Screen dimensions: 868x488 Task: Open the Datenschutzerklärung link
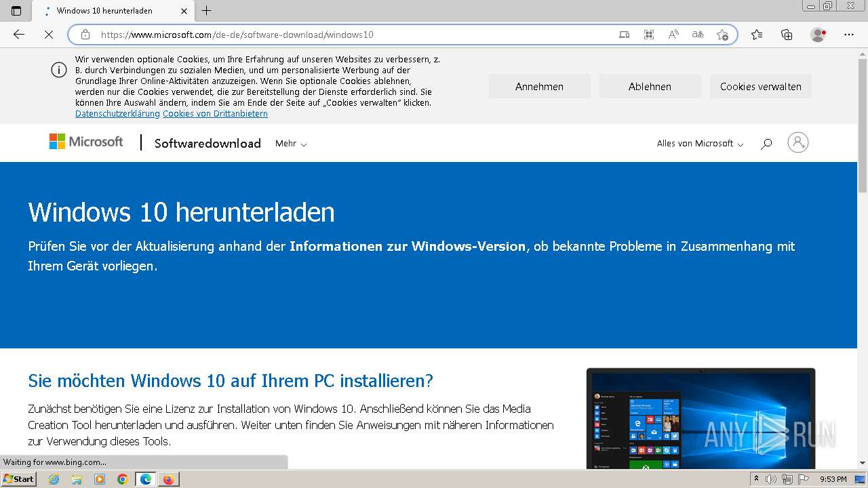click(x=117, y=114)
